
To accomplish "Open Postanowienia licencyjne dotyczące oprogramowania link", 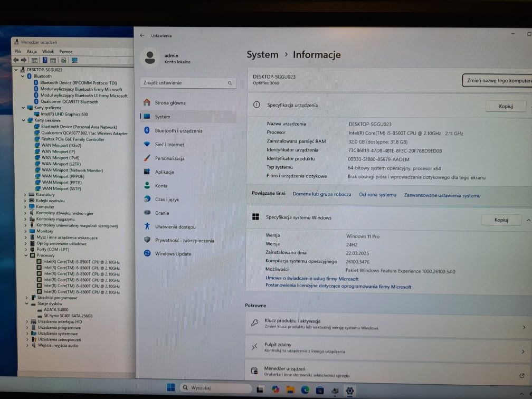I will pyautogui.click(x=338, y=286).
